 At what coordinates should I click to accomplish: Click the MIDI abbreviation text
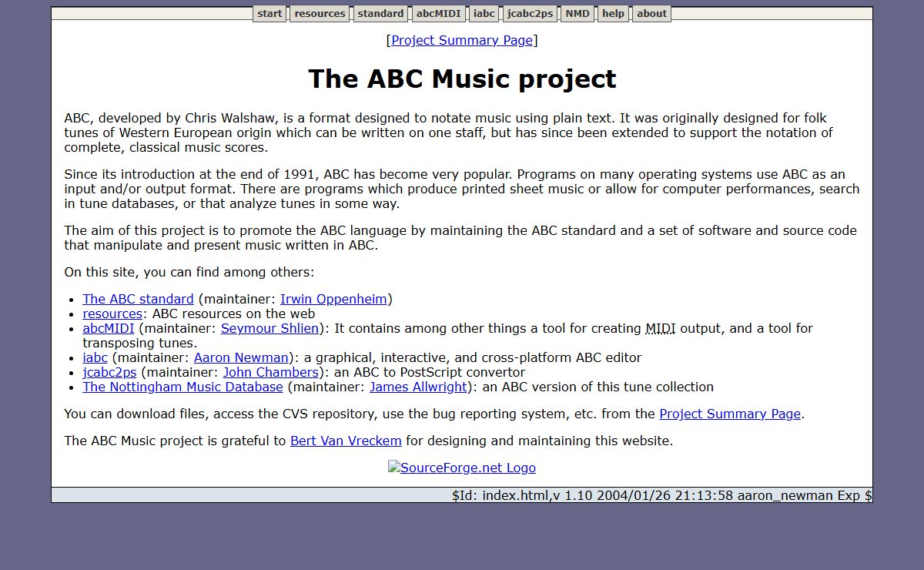click(660, 328)
